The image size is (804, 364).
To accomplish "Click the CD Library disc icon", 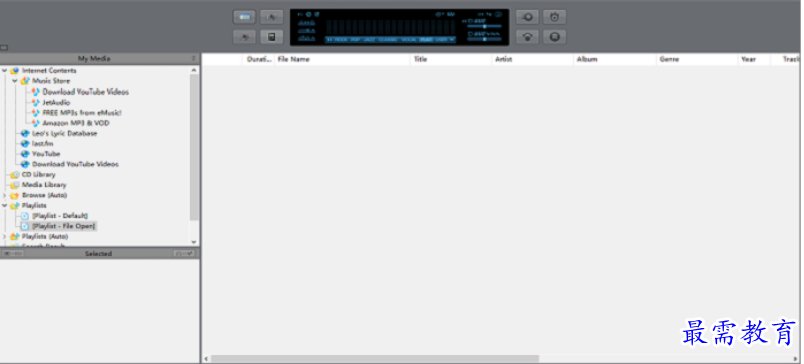I will pos(14,175).
